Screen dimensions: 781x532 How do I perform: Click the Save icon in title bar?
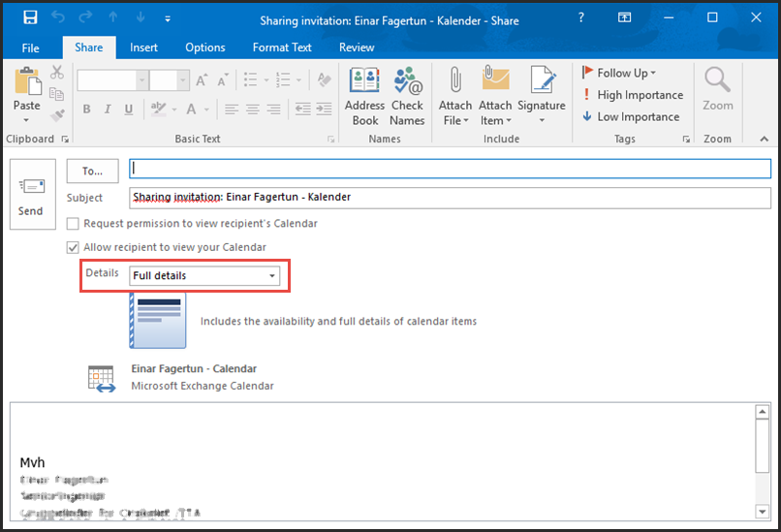(30, 18)
